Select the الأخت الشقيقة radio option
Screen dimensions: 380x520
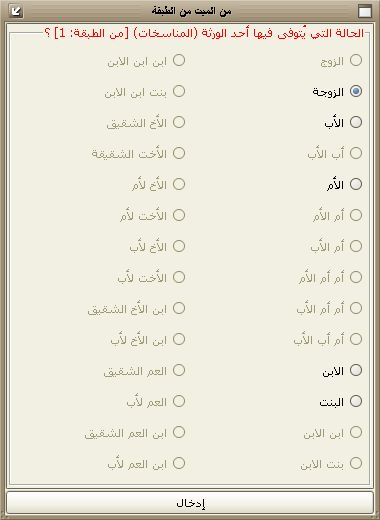tap(179, 153)
